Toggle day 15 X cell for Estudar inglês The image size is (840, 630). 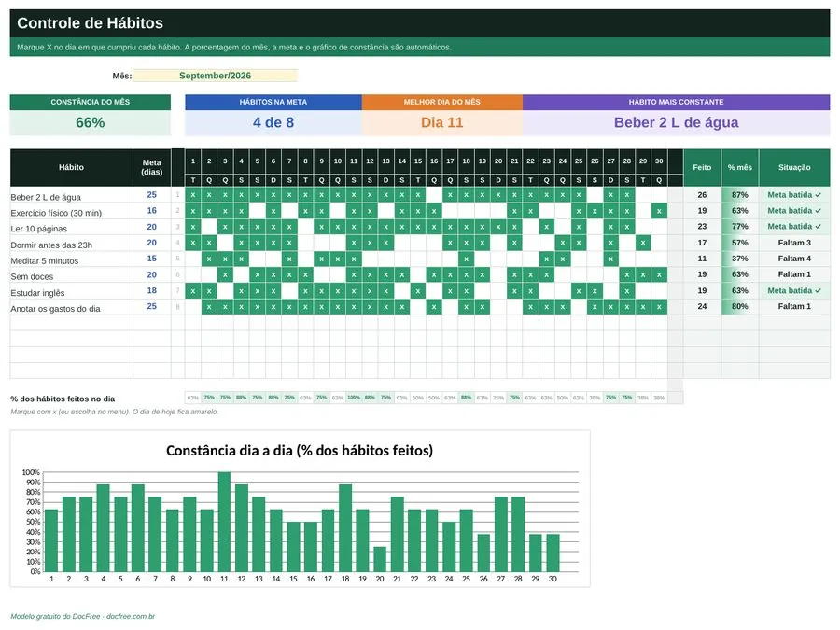tap(418, 290)
